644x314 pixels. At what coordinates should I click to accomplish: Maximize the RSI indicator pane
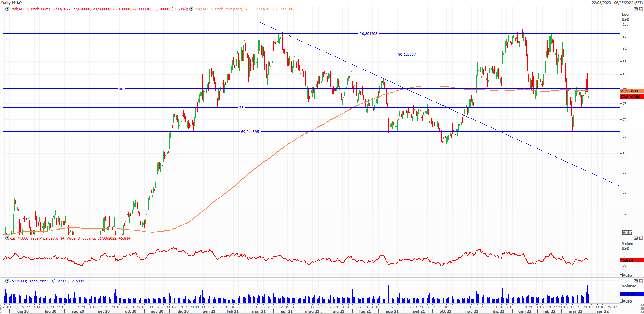pyautogui.click(x=636, y=238)
